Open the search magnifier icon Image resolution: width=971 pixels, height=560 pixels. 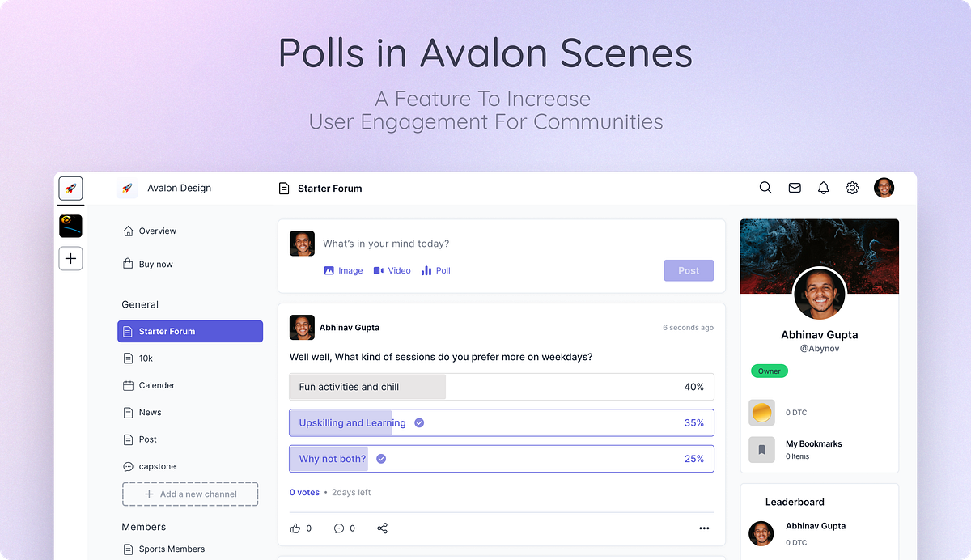pyautogui.click(x=765, y=187)
